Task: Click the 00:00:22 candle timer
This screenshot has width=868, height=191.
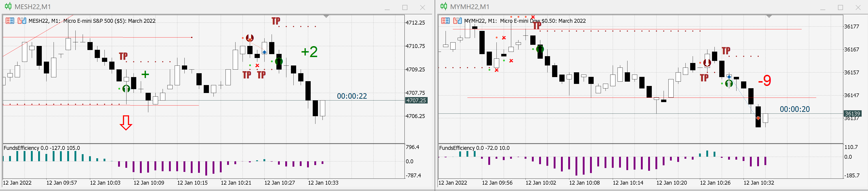Action: (352, 96)
